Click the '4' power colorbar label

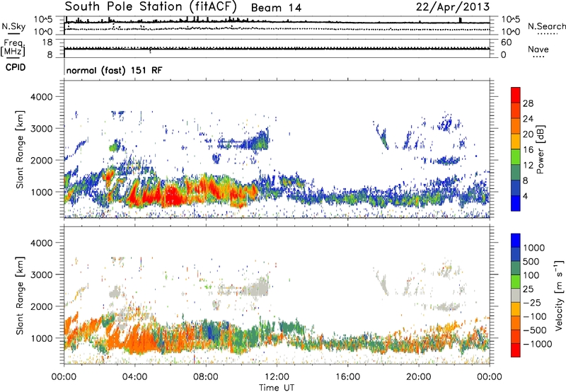(x=526, y=196)
